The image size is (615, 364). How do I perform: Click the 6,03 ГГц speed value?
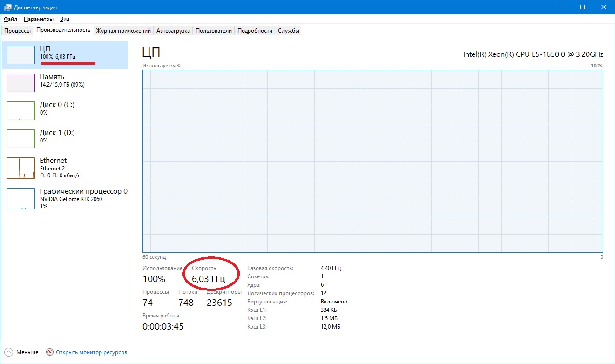tap(209, 279)
